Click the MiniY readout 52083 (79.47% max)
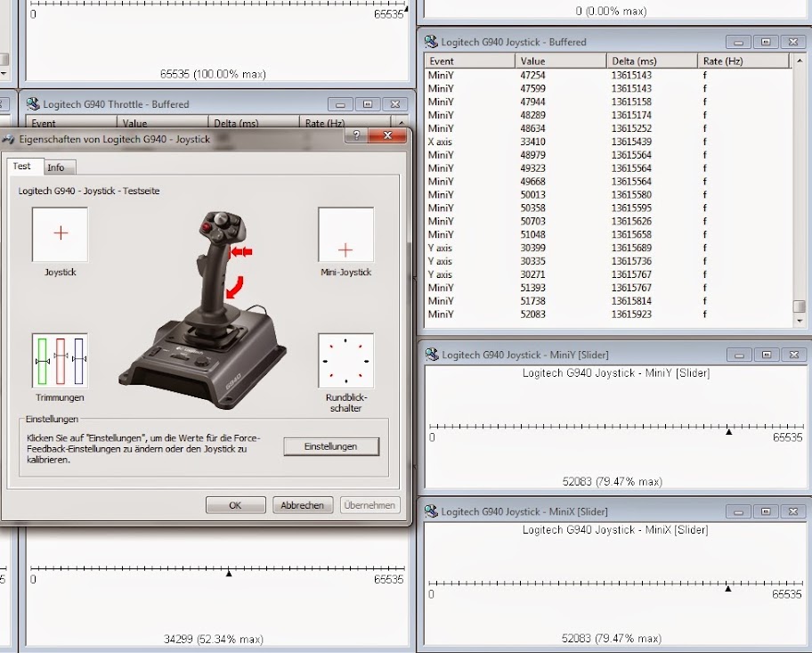 pos(612,481)
